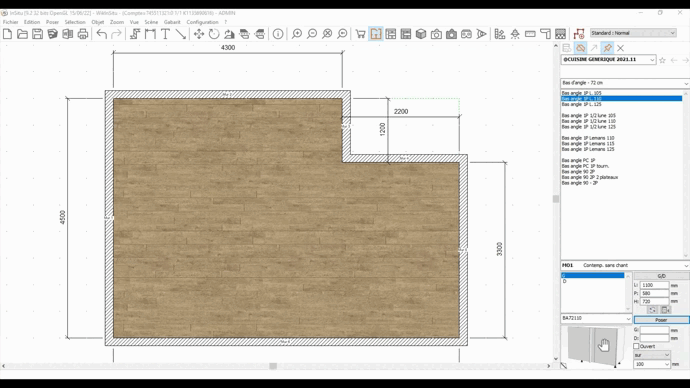Toggle the pin icon in catalog panel
This screenshot has width=690, height=388.
(607, 48)
